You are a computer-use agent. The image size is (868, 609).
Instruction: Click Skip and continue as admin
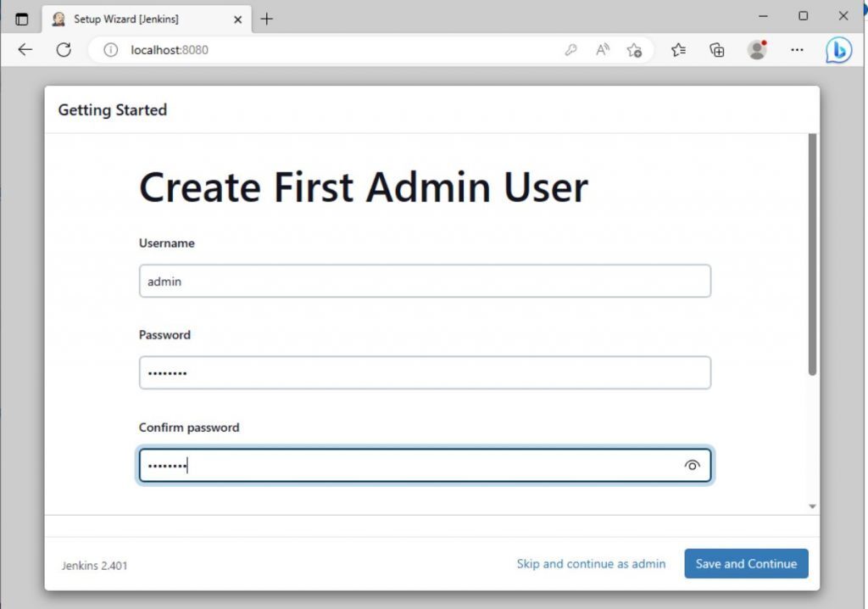pyautogui.click(x=591, y=563)
